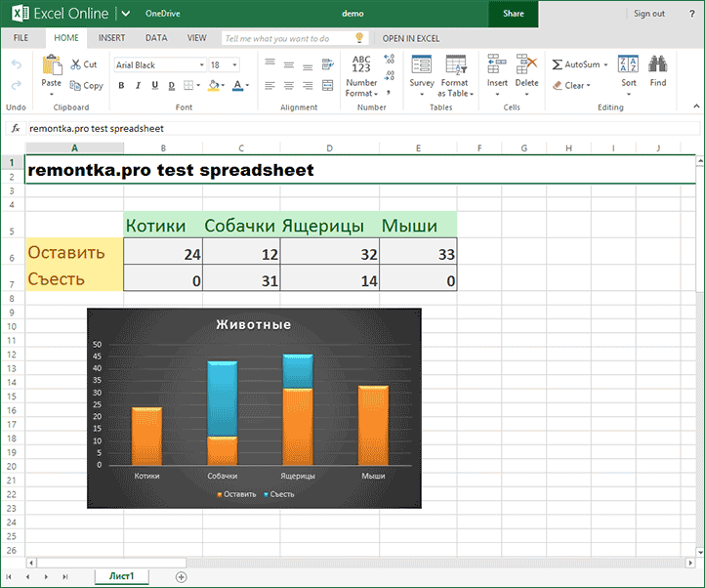Decrease decimal places
This screenshot has width=705, height=588.
pos(389,75)
